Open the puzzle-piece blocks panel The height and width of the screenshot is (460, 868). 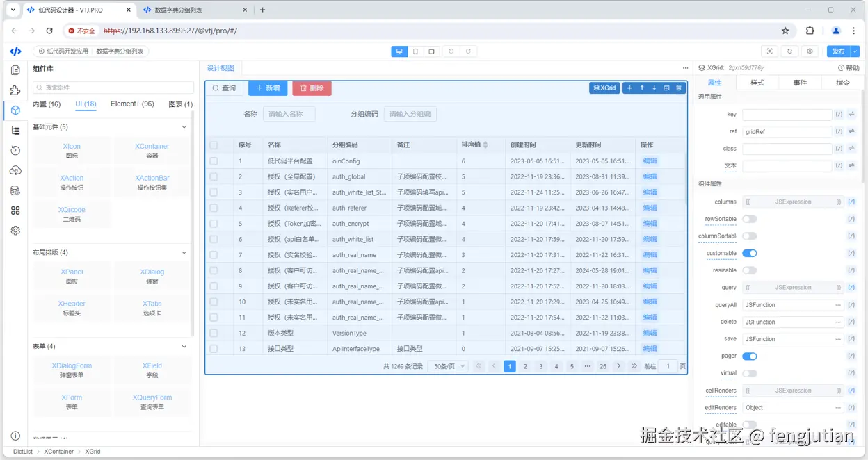pos(15,90)
